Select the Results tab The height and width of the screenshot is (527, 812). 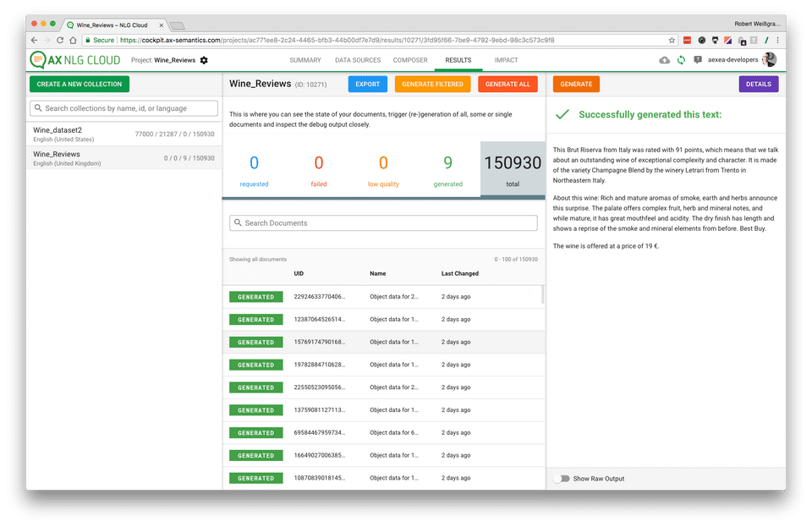click(458, 60)
